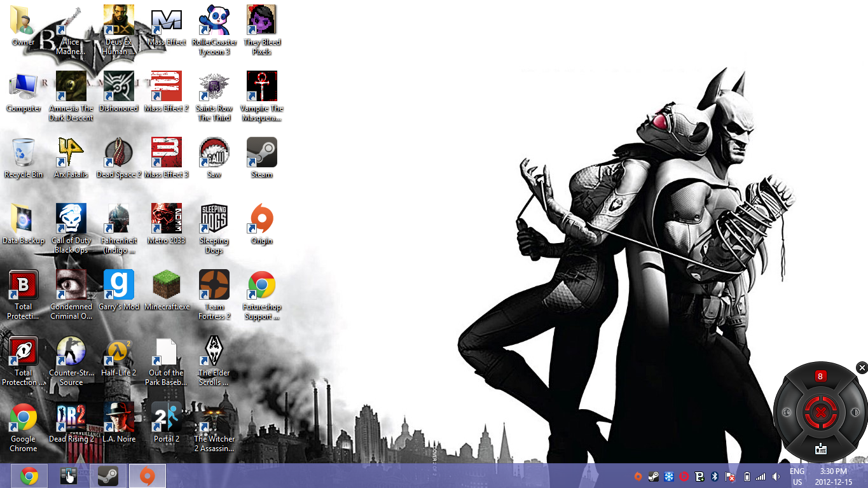Click the ID card icon on widget
Screen dimensions: 868x488
tap(820, 449)
